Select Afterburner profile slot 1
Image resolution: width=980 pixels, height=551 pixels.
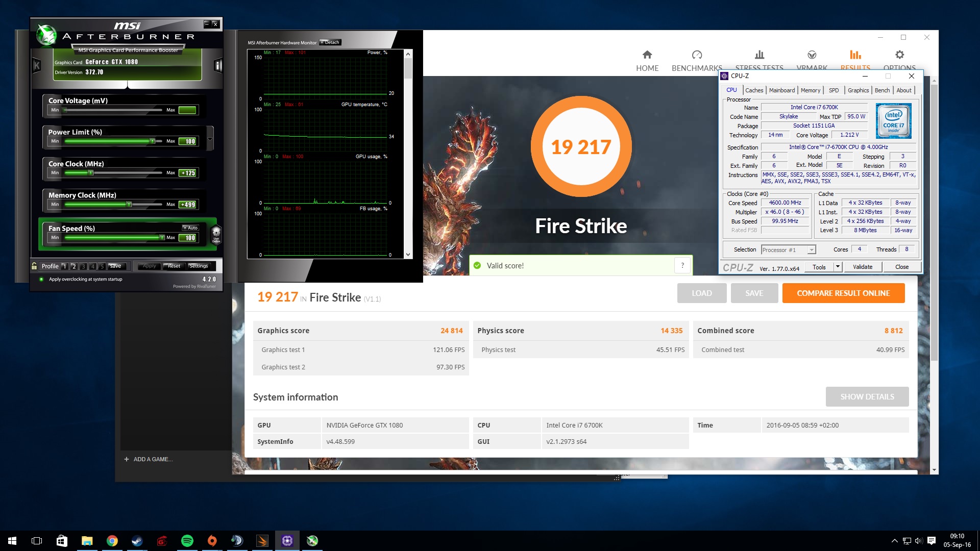point(64,266)
